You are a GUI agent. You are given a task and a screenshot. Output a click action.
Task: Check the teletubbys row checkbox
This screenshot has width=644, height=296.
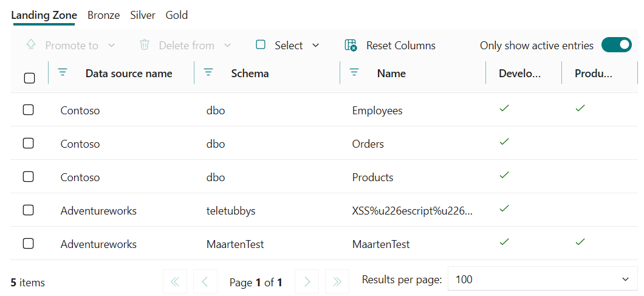point(28,210)
